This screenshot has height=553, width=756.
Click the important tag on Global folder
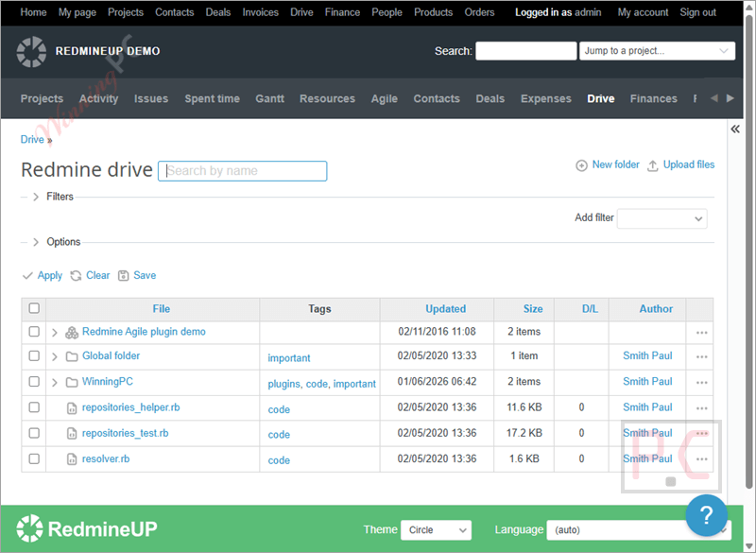289,358
